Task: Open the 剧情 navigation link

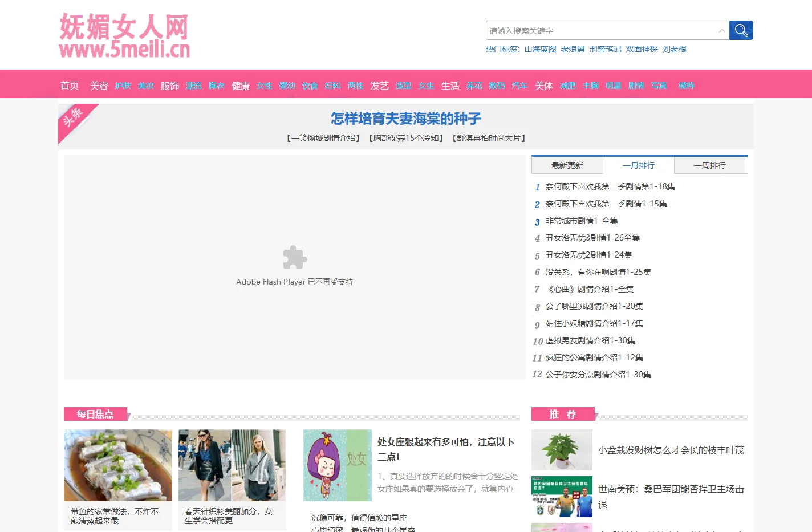Action: coord(636,86)
